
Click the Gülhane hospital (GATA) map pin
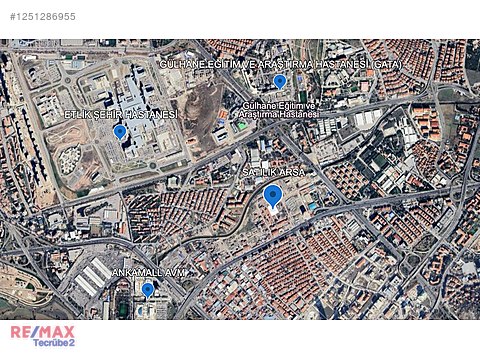(x=280, y=82)
